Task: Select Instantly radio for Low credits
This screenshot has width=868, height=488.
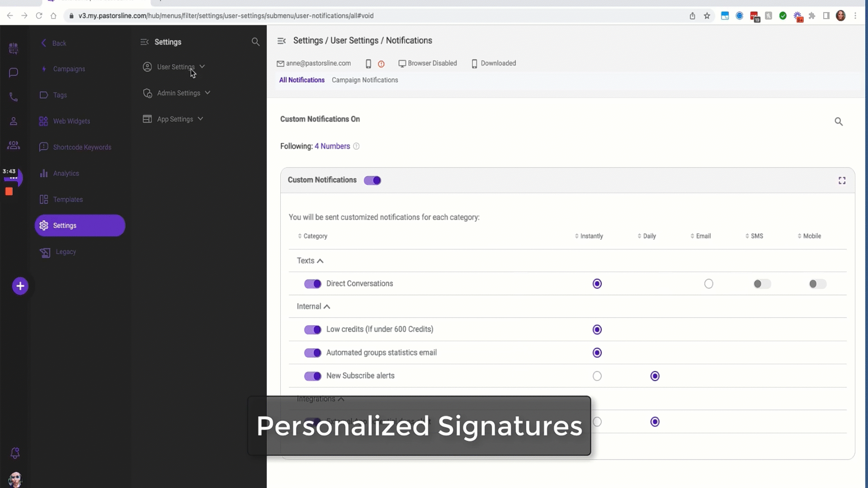Action: (597, 329)
